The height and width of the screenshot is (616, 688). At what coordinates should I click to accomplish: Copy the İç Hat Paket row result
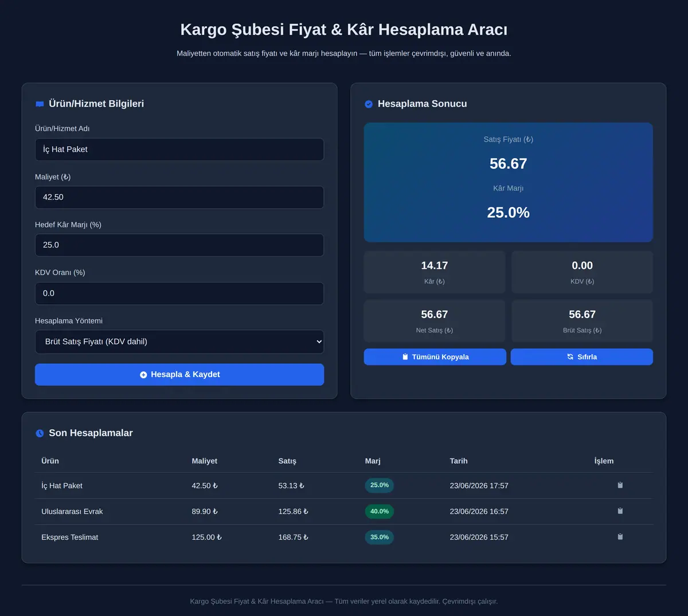(620, 485)
